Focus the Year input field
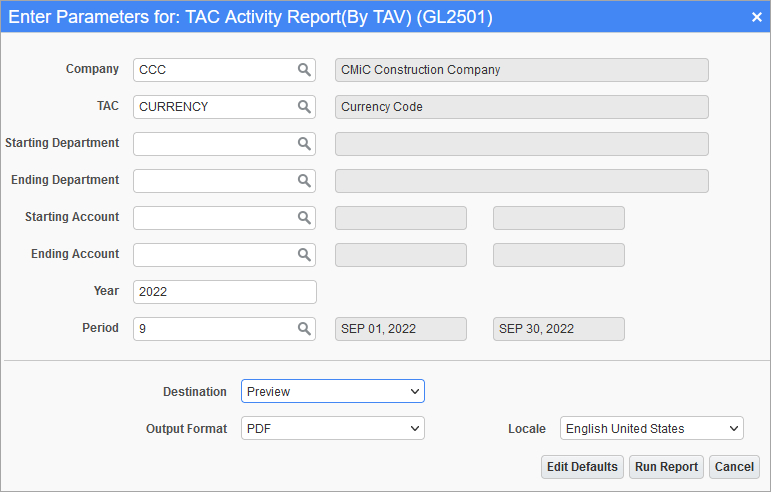 (225, 292)
